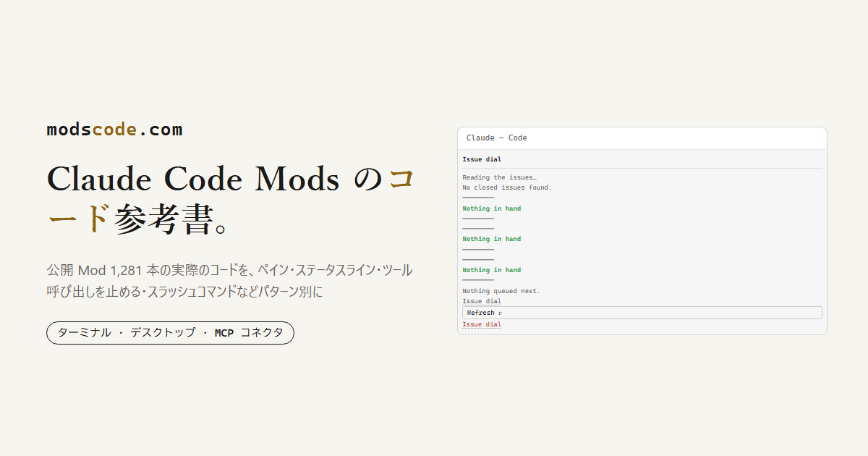Click the 'MCP コネクタ' label in the pill
This screenshot has width=868, height=456.
(x=249, y=333)
